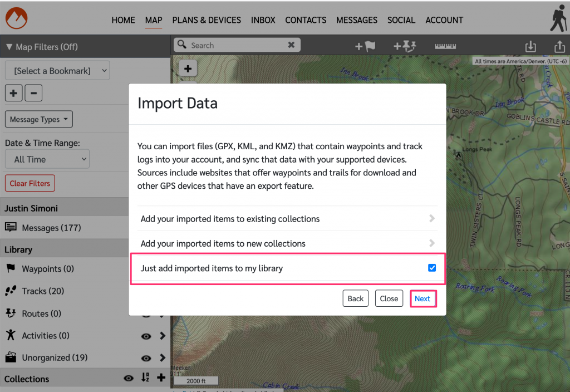Add a new collection with plus icon
Viewport: 570px width, 392px height.
click(x=161, y=378)
